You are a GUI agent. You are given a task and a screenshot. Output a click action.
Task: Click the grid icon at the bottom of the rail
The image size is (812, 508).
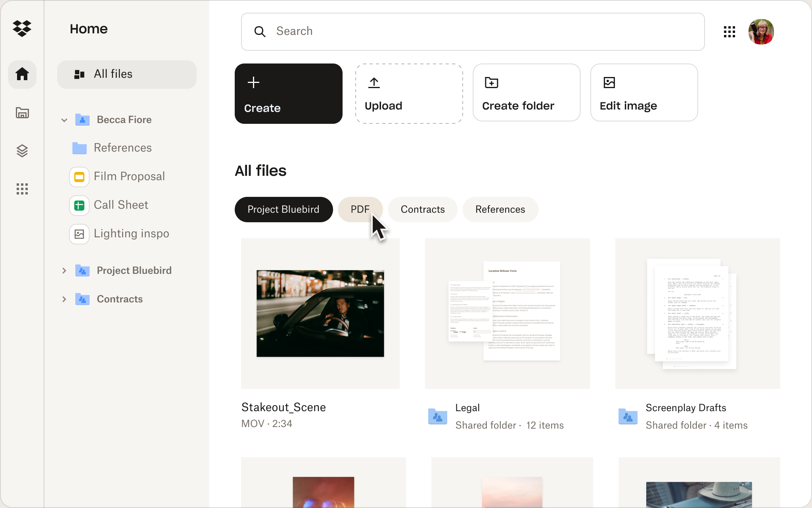(23, 189)
